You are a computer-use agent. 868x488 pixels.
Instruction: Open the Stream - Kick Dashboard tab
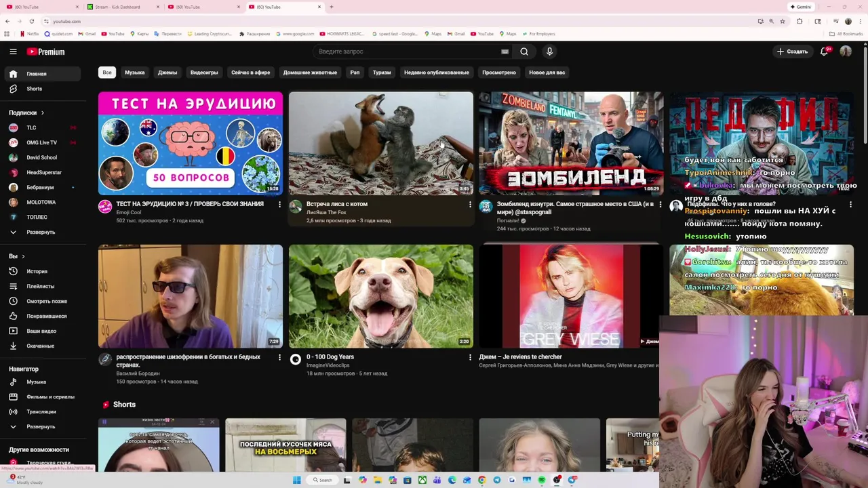(x=122, y=7)
